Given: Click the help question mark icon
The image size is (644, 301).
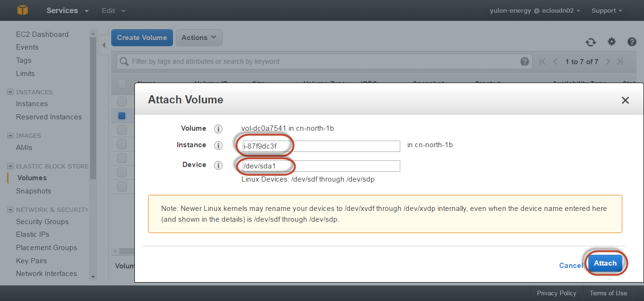Looking at the screenshot, I should [632, 42].
